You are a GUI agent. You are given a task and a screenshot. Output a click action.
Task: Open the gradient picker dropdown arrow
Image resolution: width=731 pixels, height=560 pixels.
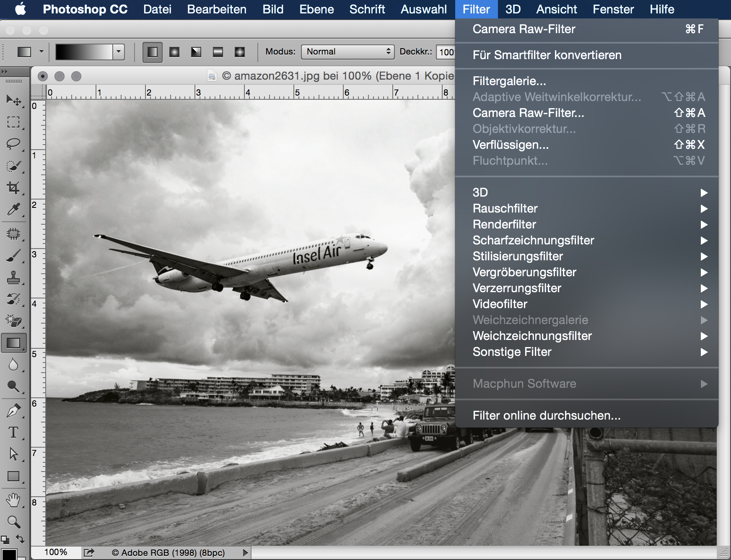coord(119,52)
